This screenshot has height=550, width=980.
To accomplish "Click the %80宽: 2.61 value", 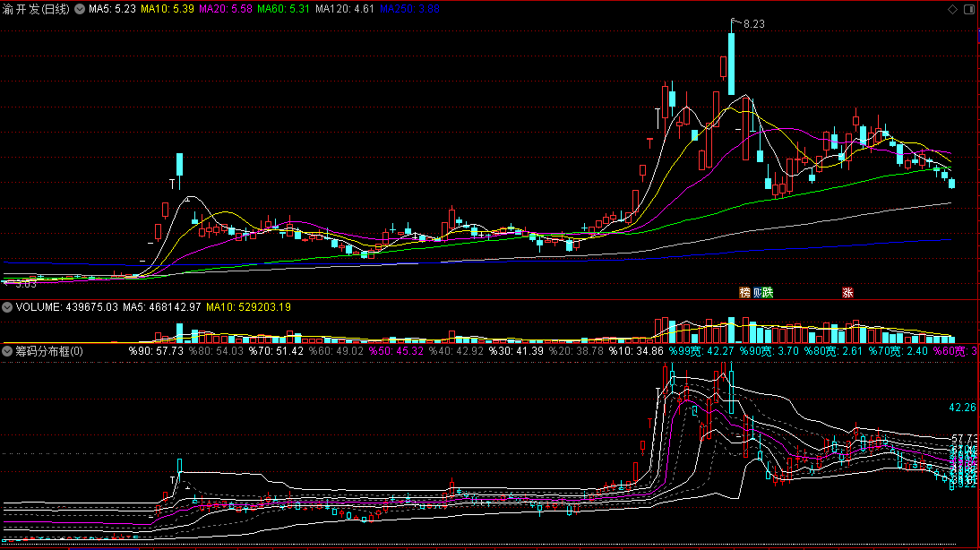I will 834,351.
